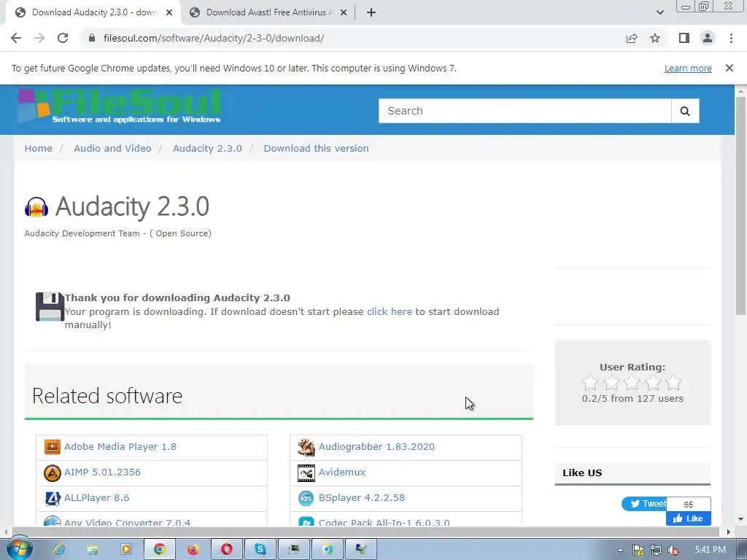
Task: Open Avidemux link
Action: tap(342, 472)
